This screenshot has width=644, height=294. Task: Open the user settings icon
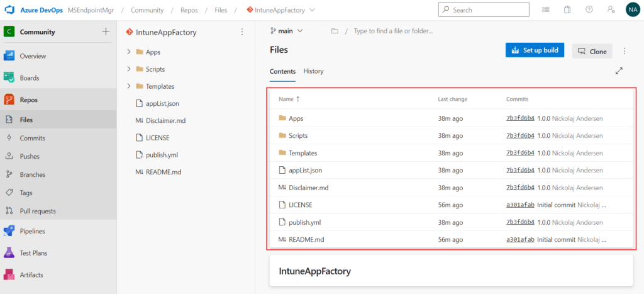click(611, 10)
